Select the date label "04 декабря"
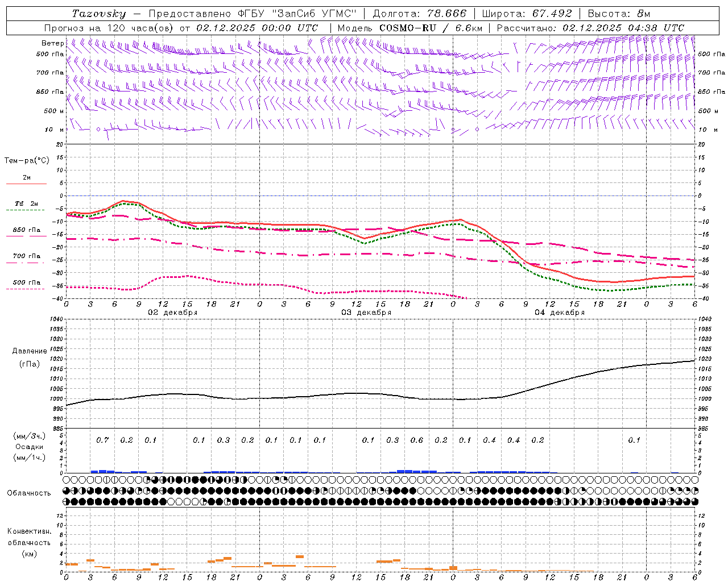Viewport: 728px width, 582px height. (x=560, y=313)
